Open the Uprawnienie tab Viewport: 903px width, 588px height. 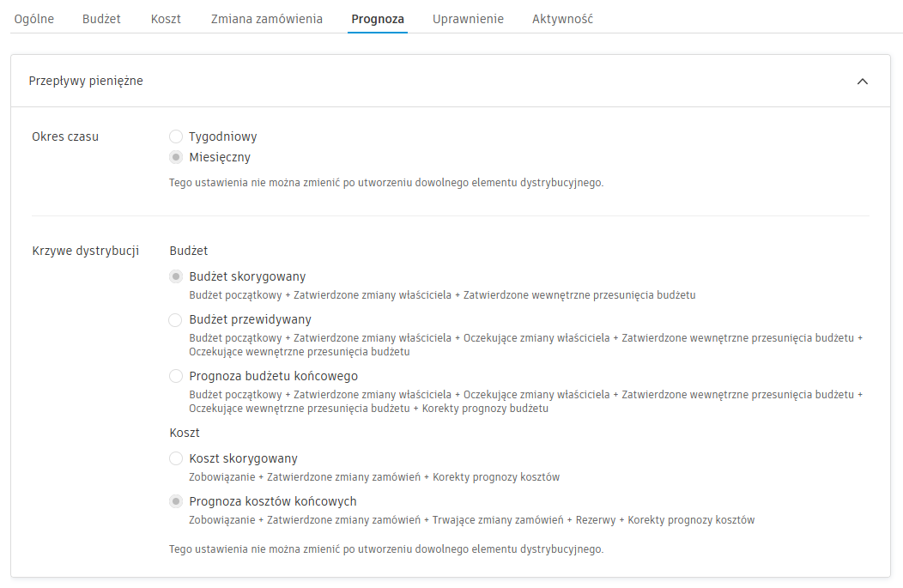point(468,19)
